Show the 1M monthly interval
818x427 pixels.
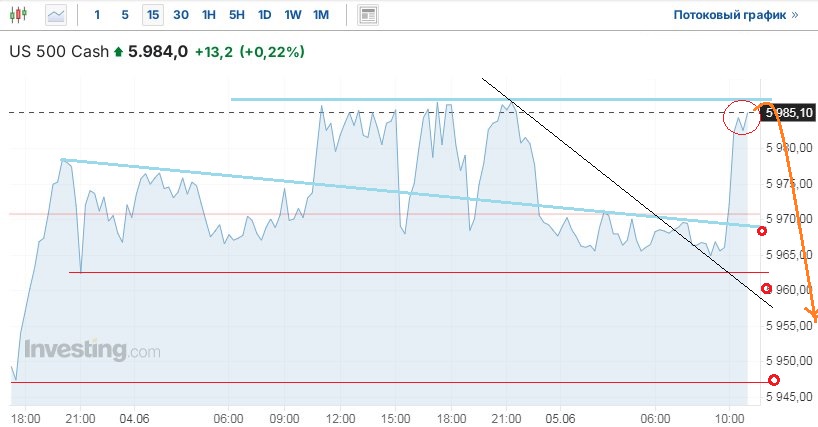[x=320, y=15]
